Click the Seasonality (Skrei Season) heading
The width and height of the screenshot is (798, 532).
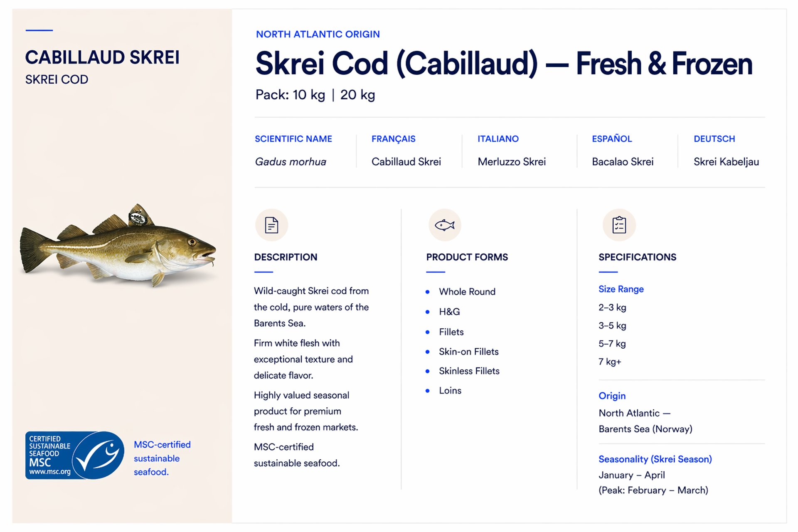tap(655, 459)
